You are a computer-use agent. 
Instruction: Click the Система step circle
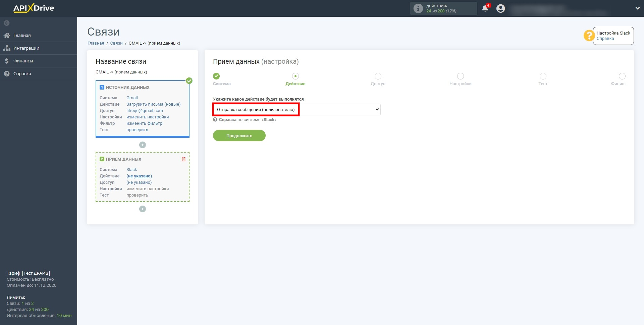click(x=216, y=76)
